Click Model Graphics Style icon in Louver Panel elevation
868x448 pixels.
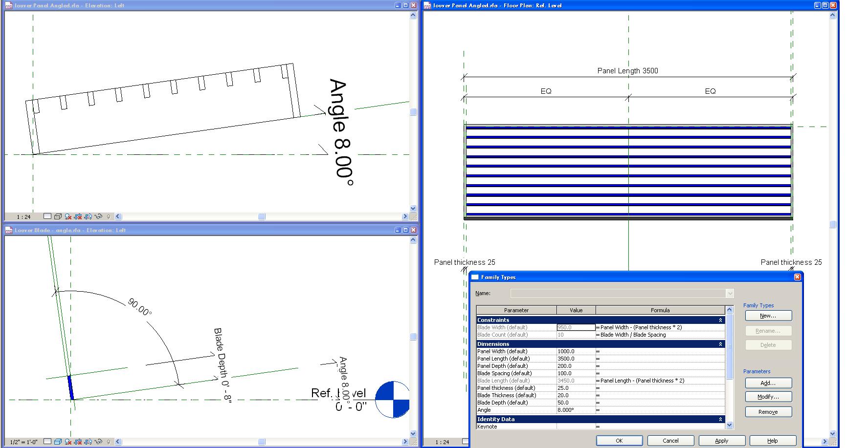[x=58, y=216]
